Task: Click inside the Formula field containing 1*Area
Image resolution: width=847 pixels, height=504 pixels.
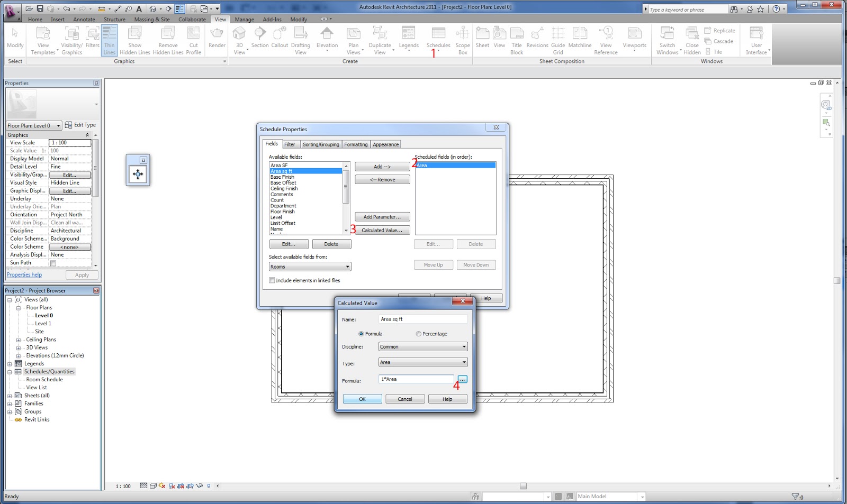Action: pos(416,379)
